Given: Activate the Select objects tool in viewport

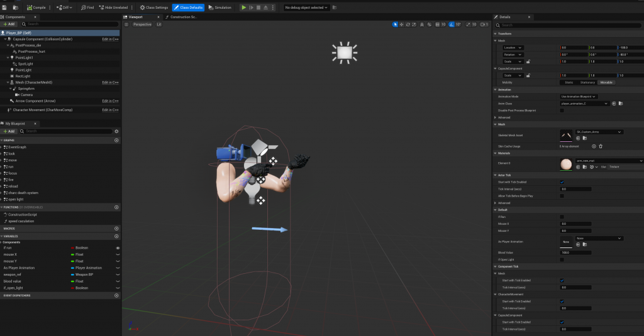Looking at the screenshot, I should [395, 24].
